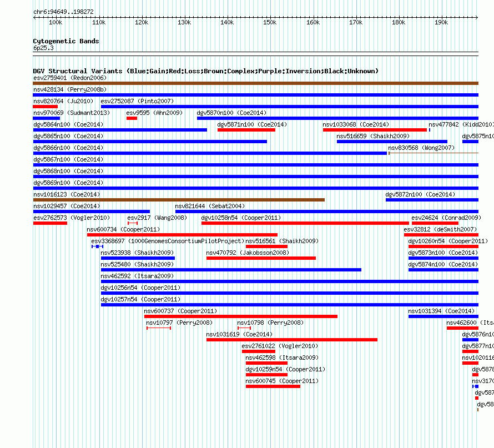Click the DGV Structural Variants track title
The width and height of the screenshot is (494, 448).
pos(206,71)
